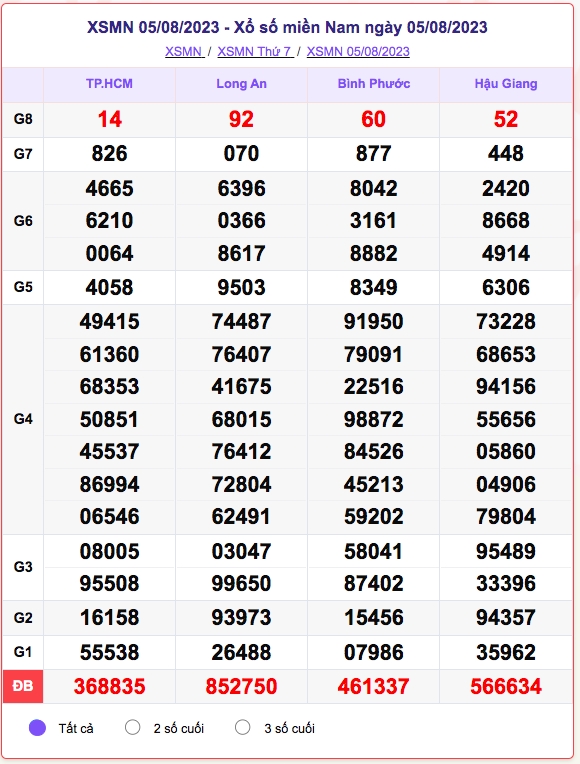Click the G1 number 55538
Viewport: 580px width, 764px height.
[109, 652]
